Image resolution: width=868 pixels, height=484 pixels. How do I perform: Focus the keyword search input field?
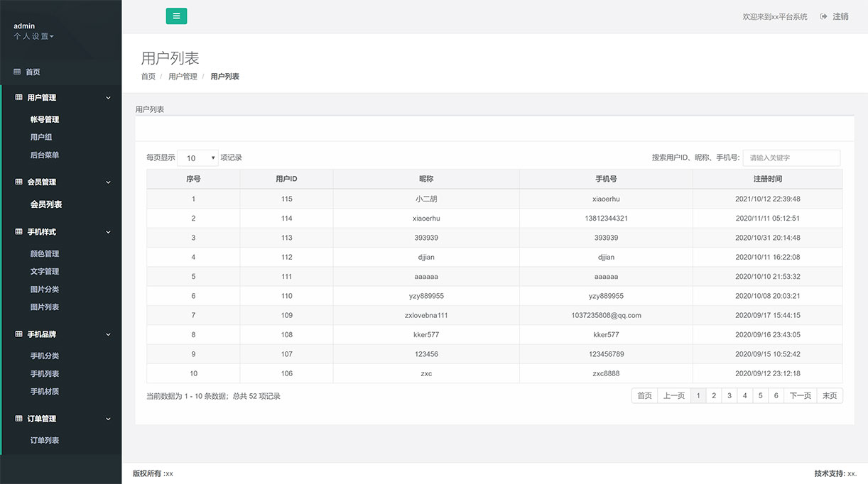click(791, 158)
